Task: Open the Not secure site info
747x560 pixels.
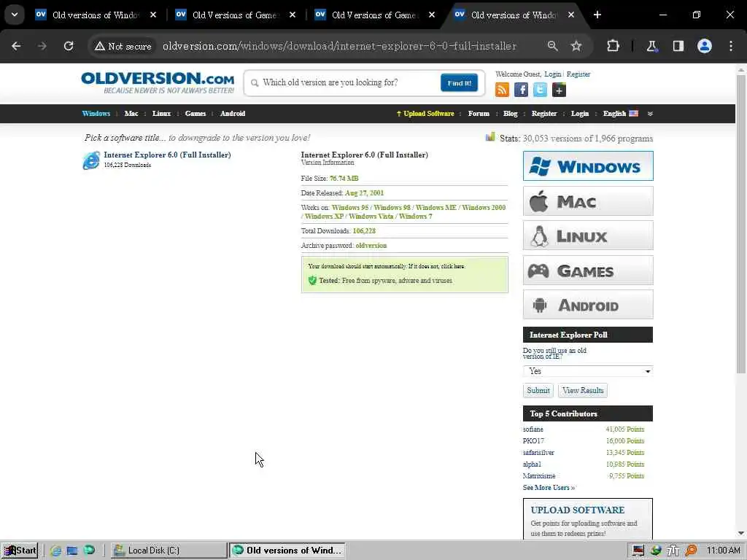Action: (x=123, y=46)
